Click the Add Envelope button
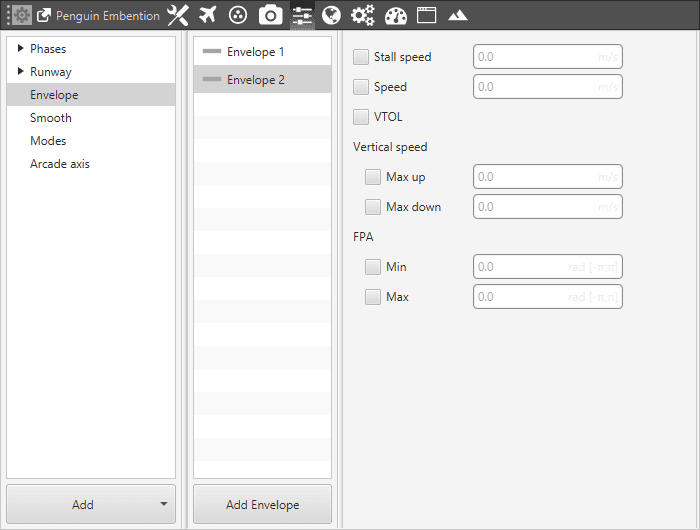Viewport: 700px width, 530px height. coord(262,504)
